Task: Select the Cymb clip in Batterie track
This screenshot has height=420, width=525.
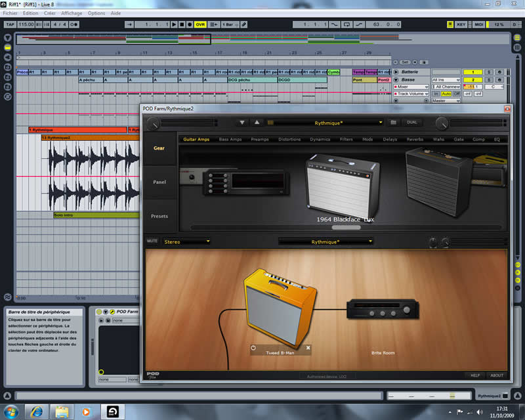Action: pyautogui.click(x=333, y=72)
